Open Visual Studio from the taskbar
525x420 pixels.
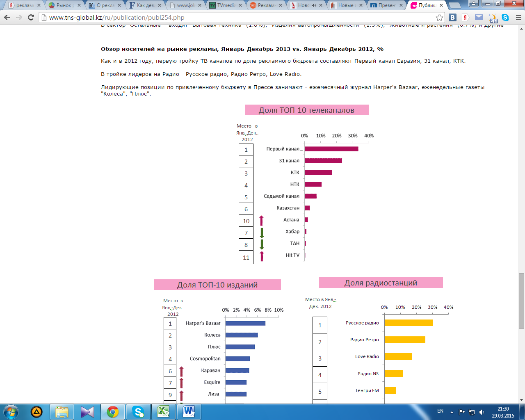pos(87,411)
